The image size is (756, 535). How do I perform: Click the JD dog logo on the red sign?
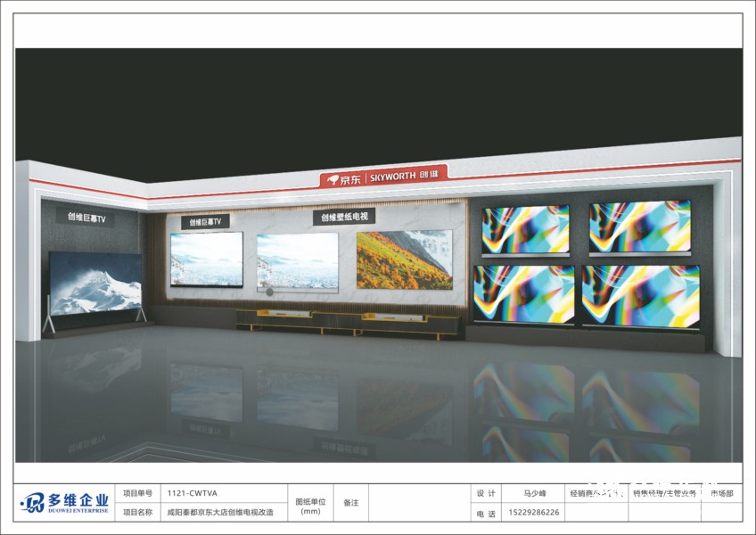333,179
